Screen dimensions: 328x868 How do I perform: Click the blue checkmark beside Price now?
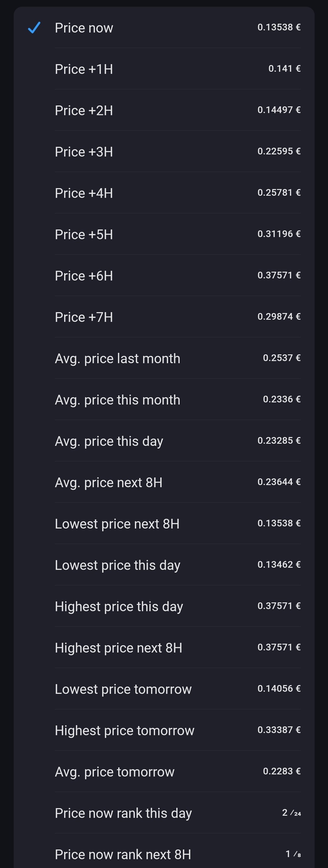pos(34,28)
